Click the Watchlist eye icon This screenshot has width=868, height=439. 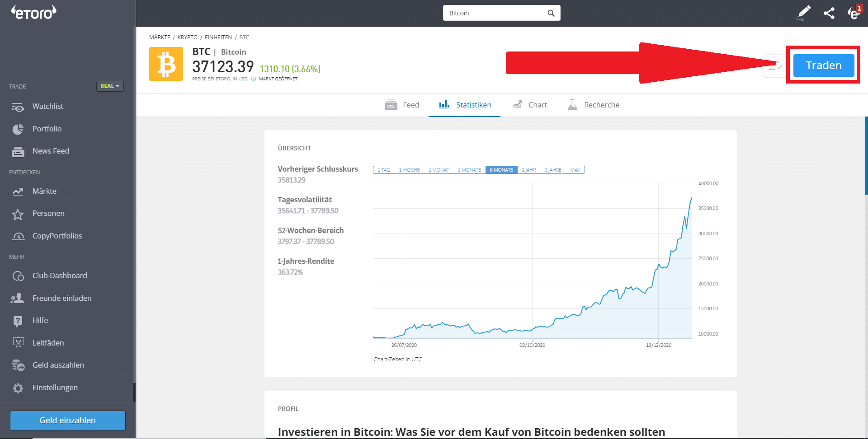[18, 107]
